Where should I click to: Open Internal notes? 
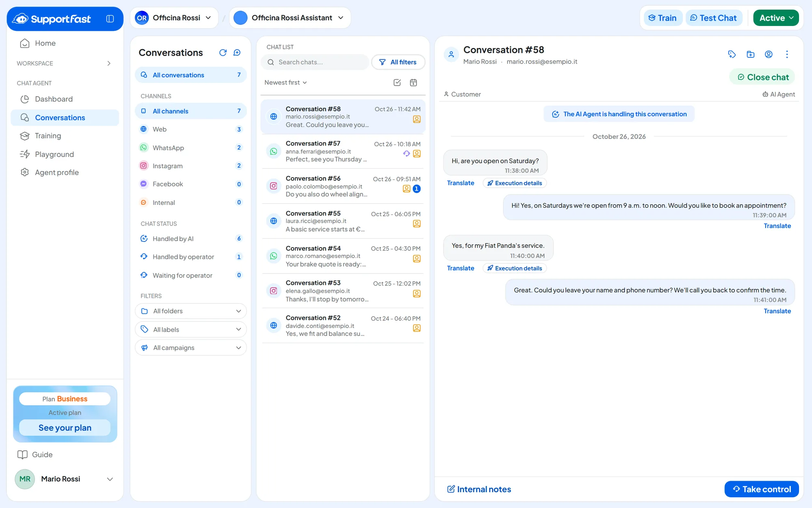tap(479, 489)
